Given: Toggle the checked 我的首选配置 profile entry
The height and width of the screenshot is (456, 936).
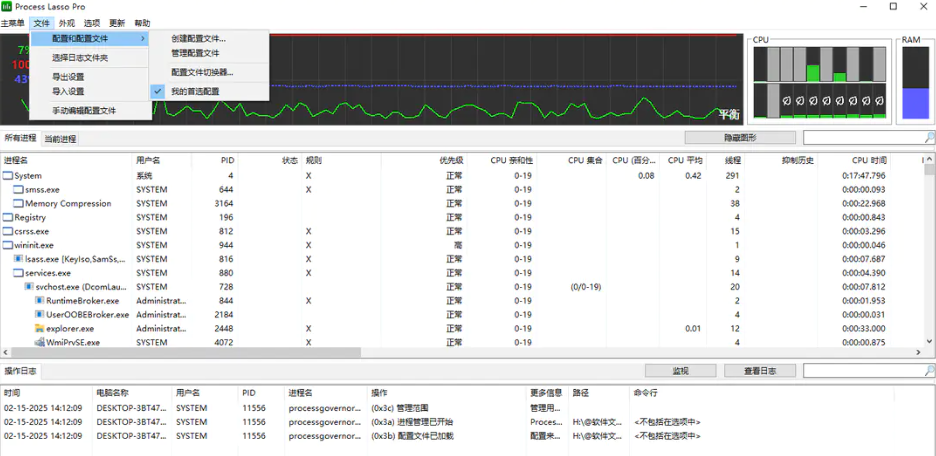Looking at the screenshot, I should coord(195,91).
